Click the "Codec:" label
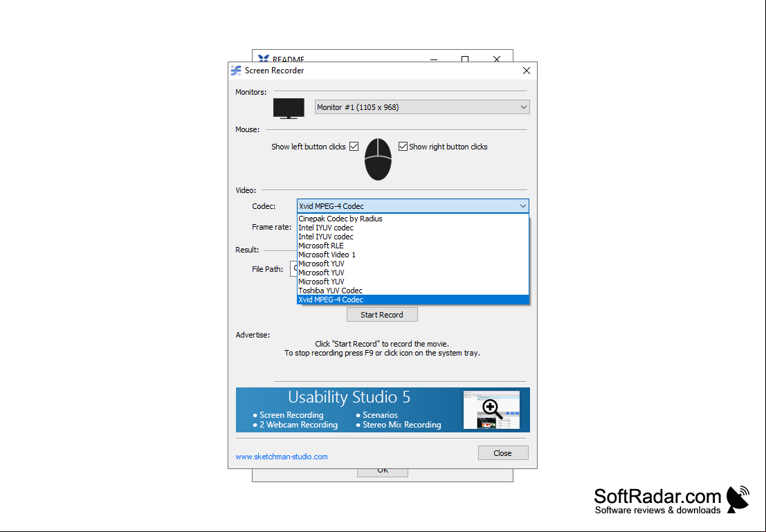Image resolution: width=766 pixels, height=532 pixels. [264, 206]
